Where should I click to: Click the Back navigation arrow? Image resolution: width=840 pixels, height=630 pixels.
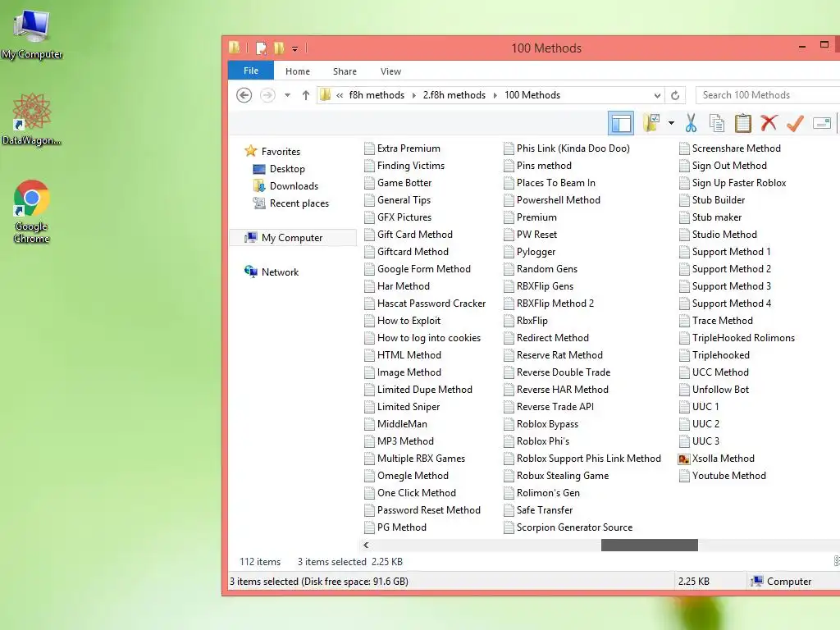pyautogui.click(x=244, y=95)
